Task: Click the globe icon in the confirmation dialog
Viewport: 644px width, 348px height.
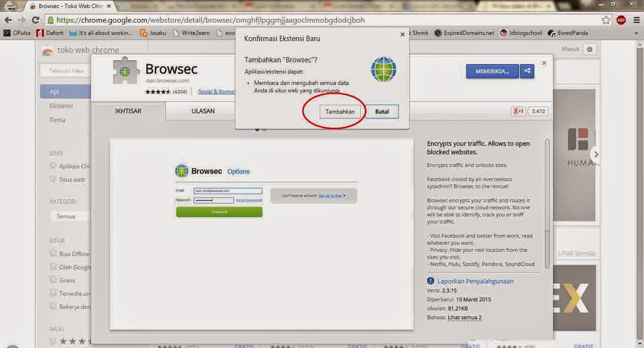Action: 383,69
